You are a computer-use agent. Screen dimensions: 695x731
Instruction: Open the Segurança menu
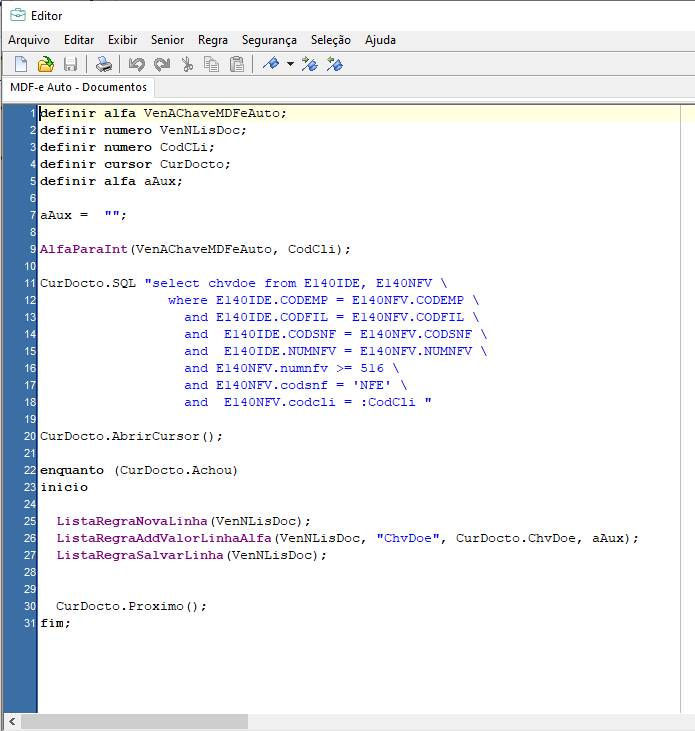[x=269, y=40]
